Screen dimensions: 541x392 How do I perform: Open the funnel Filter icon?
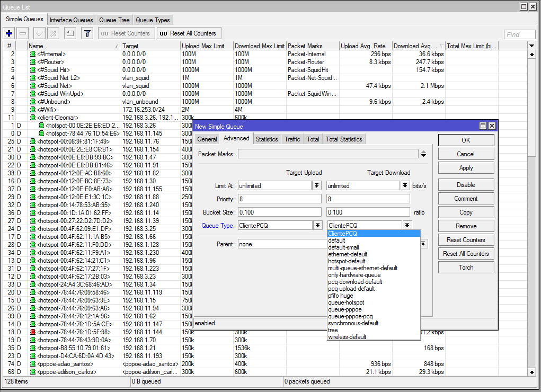(x=87, y=33)
